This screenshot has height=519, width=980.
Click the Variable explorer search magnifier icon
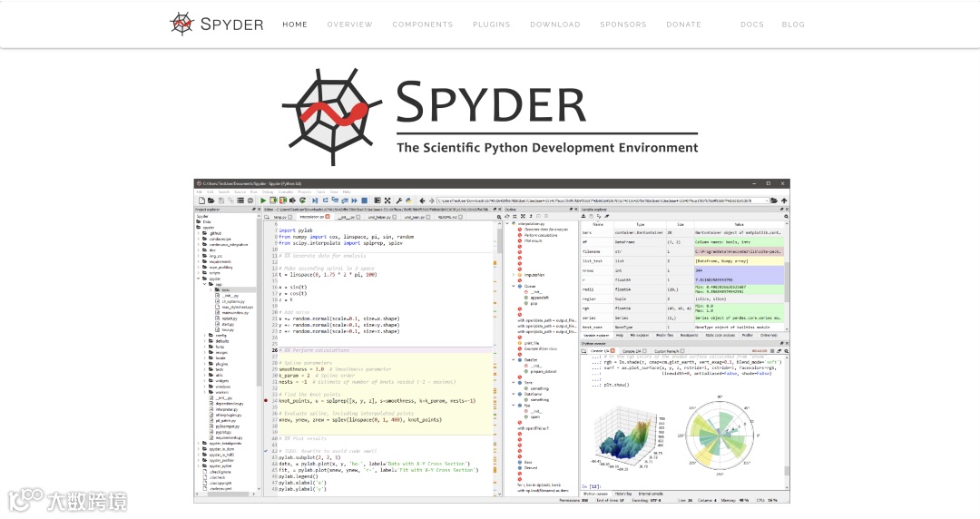pos(786,216)
